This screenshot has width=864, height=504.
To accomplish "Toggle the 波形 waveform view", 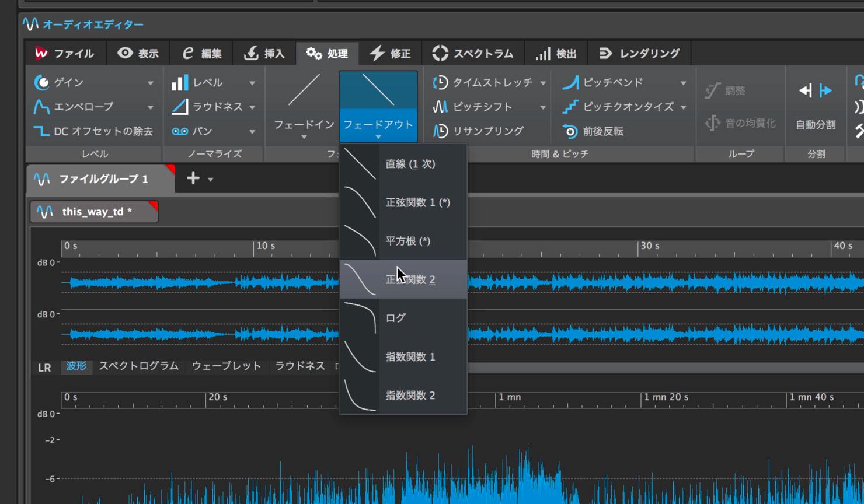I will click(x=76, y=366).
